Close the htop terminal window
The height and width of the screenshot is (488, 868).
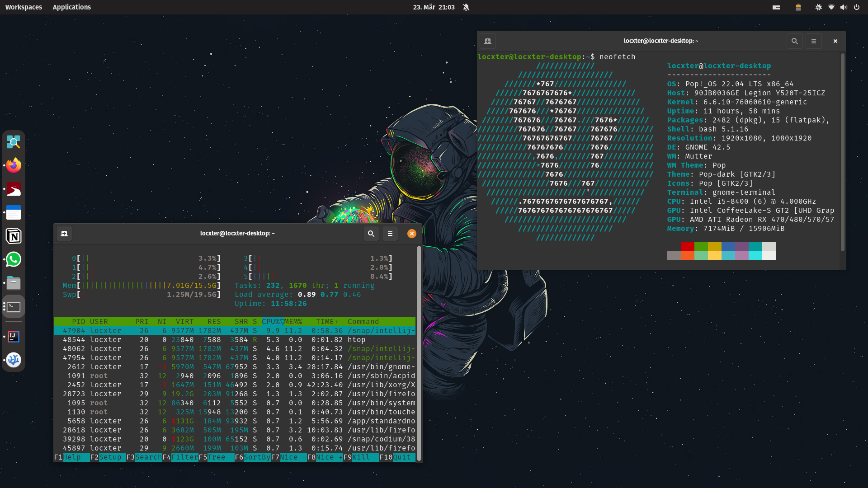(411, 234)
